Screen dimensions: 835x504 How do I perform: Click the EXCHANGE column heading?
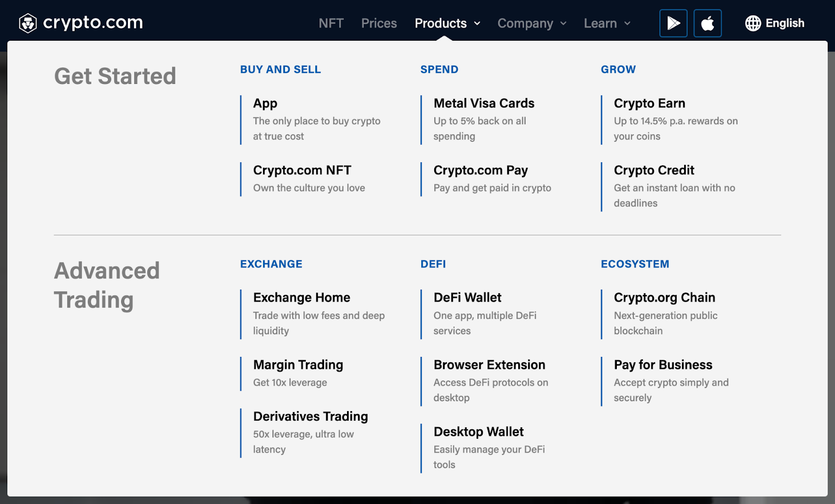pyautogui.click(x=271, y=264)
